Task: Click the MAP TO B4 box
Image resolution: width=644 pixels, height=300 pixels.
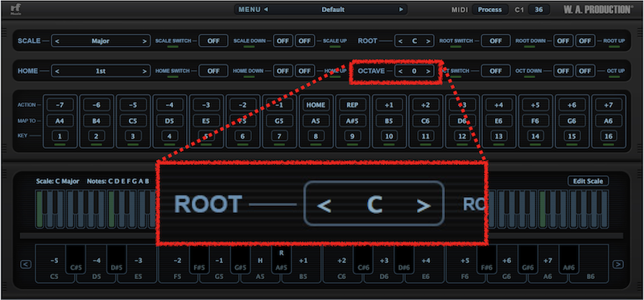Action: 97,121
